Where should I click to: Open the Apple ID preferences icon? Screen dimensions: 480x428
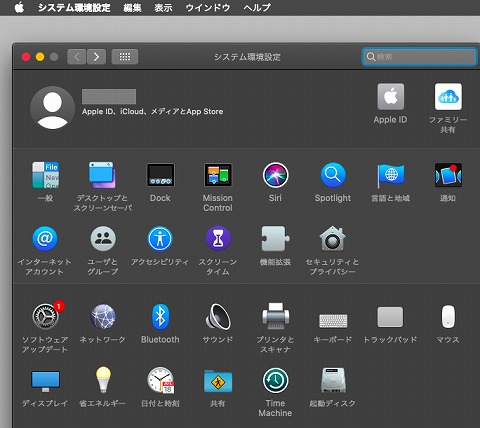[391, 97]
